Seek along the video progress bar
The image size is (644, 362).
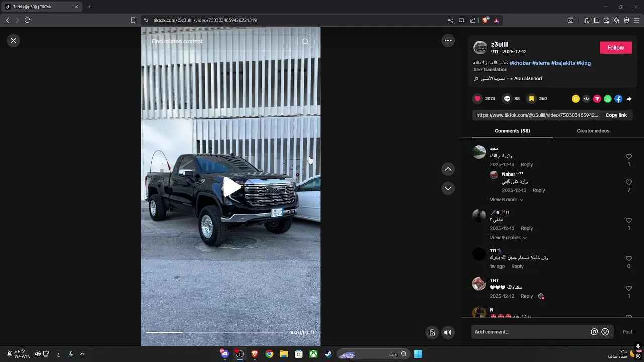pos(214,332)
